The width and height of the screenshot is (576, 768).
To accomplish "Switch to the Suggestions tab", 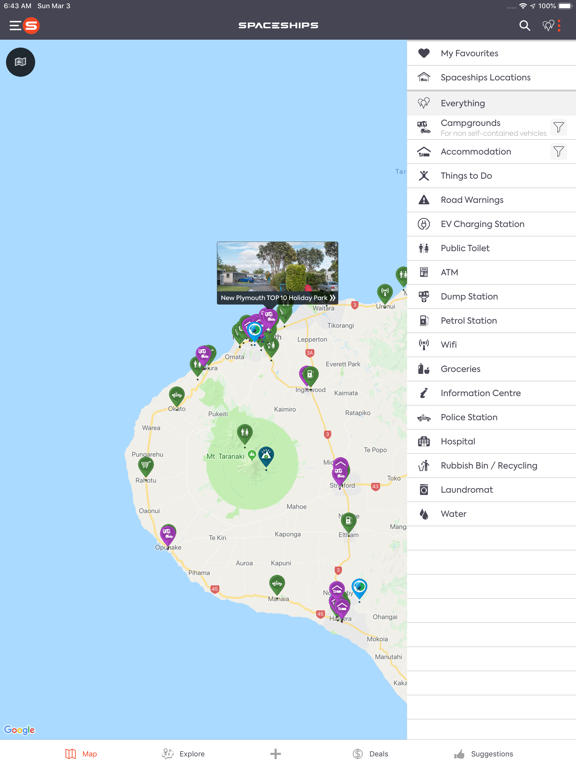I will pos(483,754).
